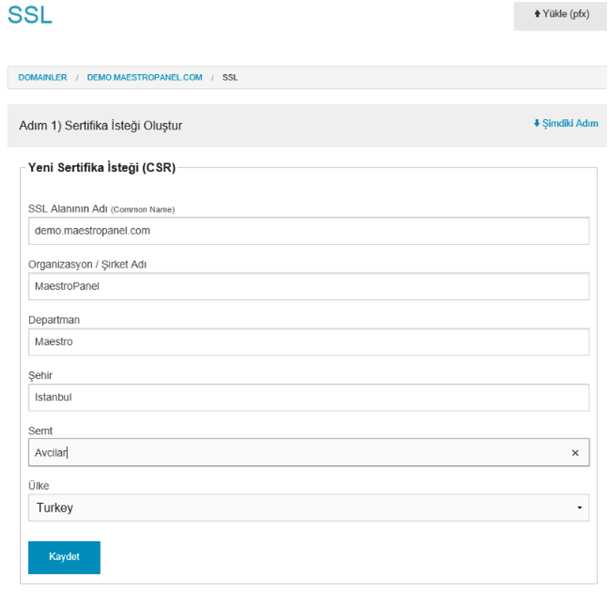Focus the SSL Alanının Adı common name field
The image size is (609, 592).
(x=309, y=231)
